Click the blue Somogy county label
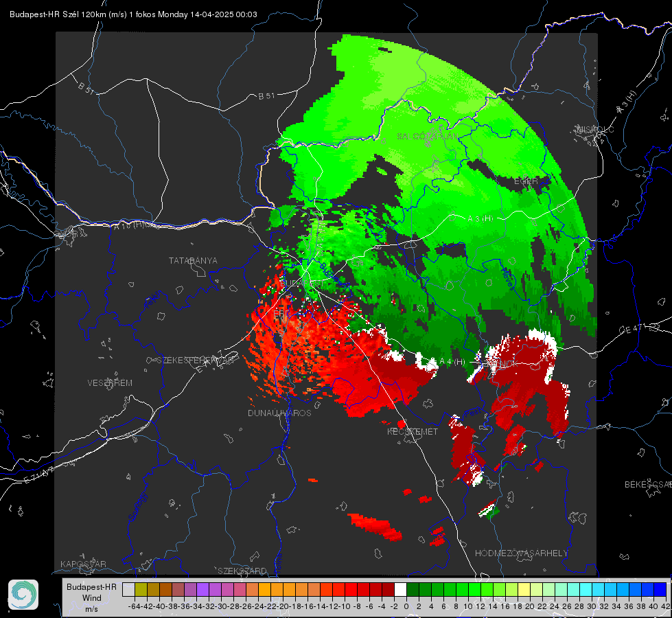Viewport: 672px width, 618px height. [x=137, y=507]
